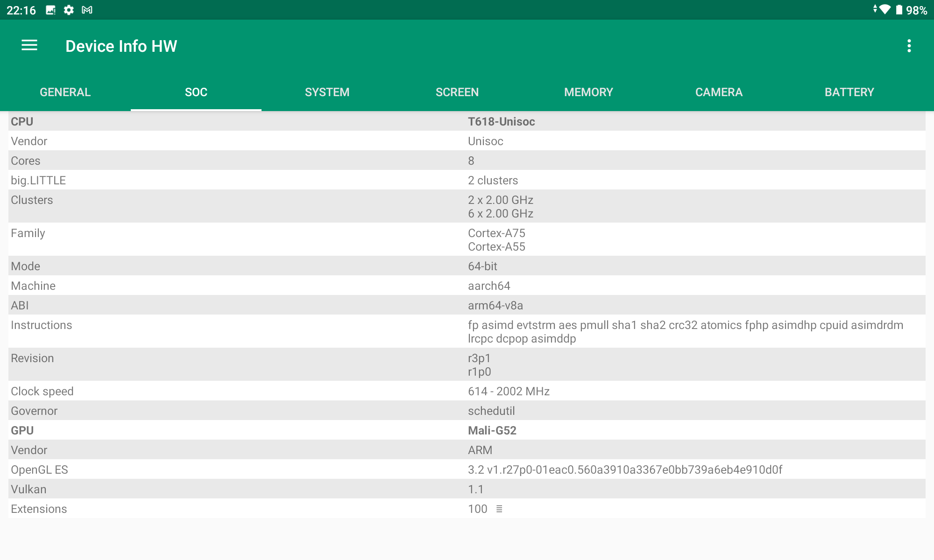Tap the settings gear in the status bar
Image resolution: width=934 pixels, height=560 pixels.
(x=69, y=10)
